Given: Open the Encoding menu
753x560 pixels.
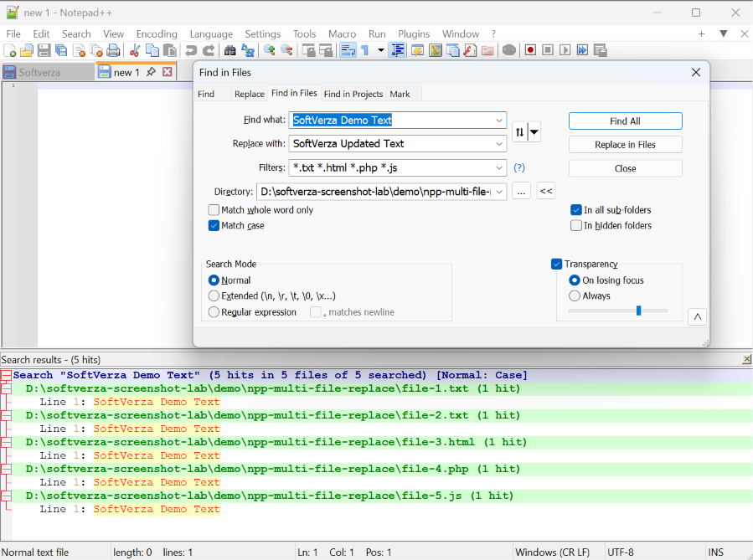Looking at the screenshot, I should (x=157, y=34).
